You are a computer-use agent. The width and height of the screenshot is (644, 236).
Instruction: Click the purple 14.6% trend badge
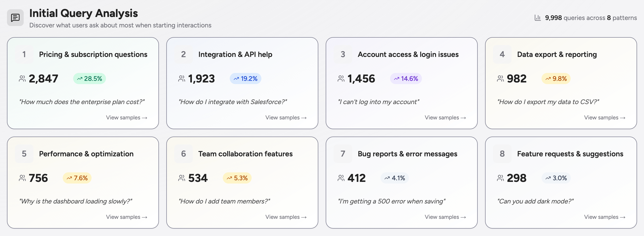click(x=406, y=79)
